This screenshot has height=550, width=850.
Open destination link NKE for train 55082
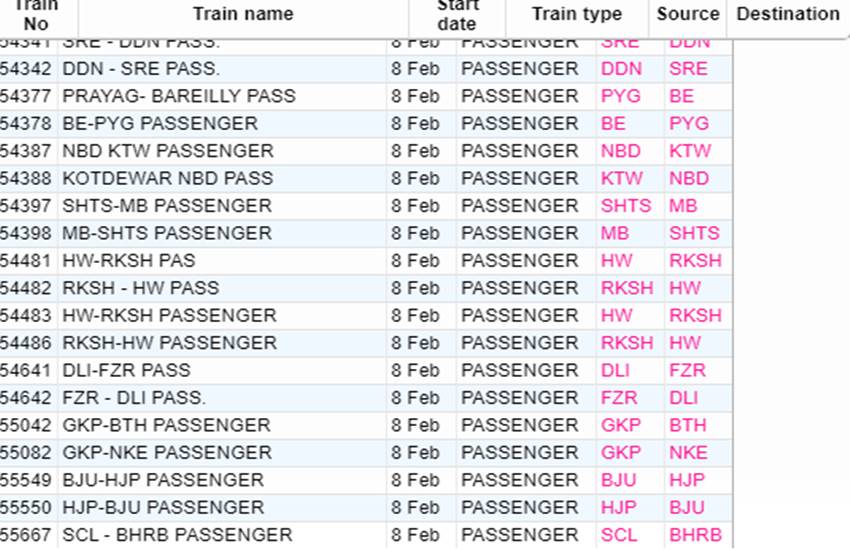pyautogui.click(x=688, y=453)
